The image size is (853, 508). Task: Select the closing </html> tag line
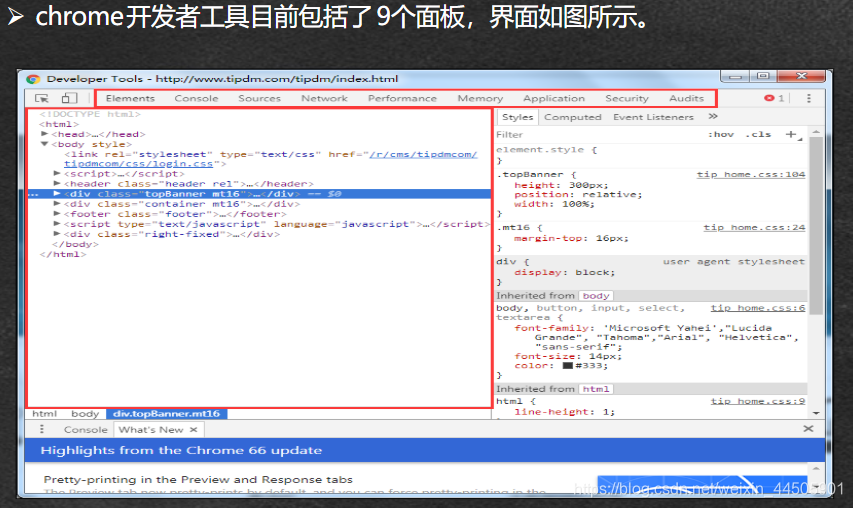pyautogui.click(x=63, y=254)
